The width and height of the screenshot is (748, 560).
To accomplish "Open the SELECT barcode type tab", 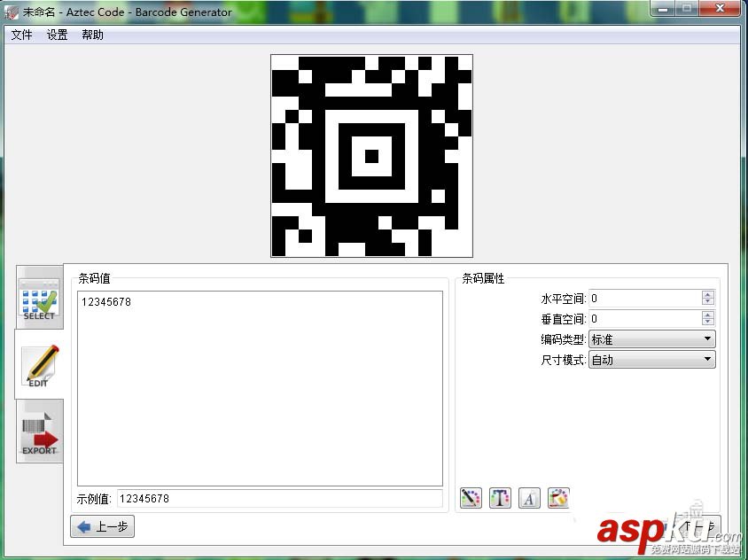I will (40, 298).
